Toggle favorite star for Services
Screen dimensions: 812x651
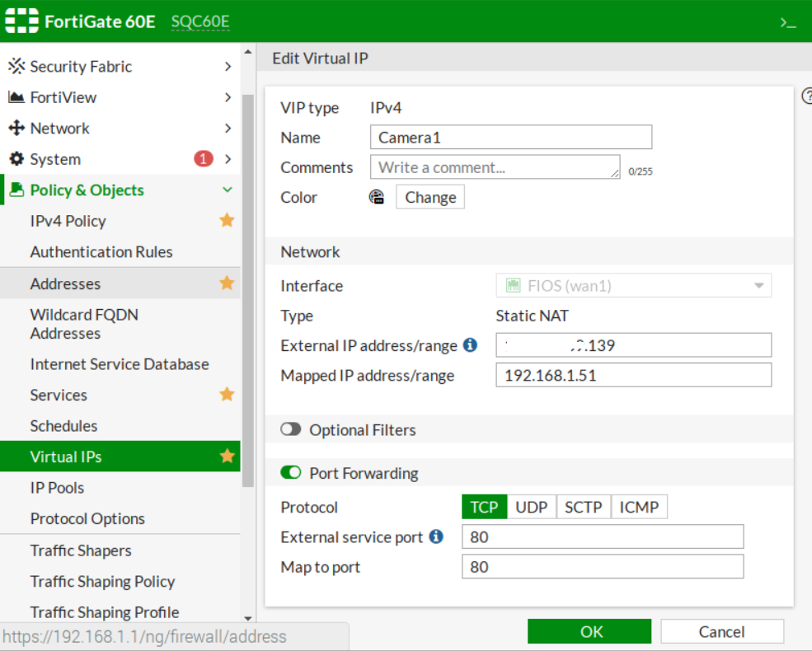227,395
